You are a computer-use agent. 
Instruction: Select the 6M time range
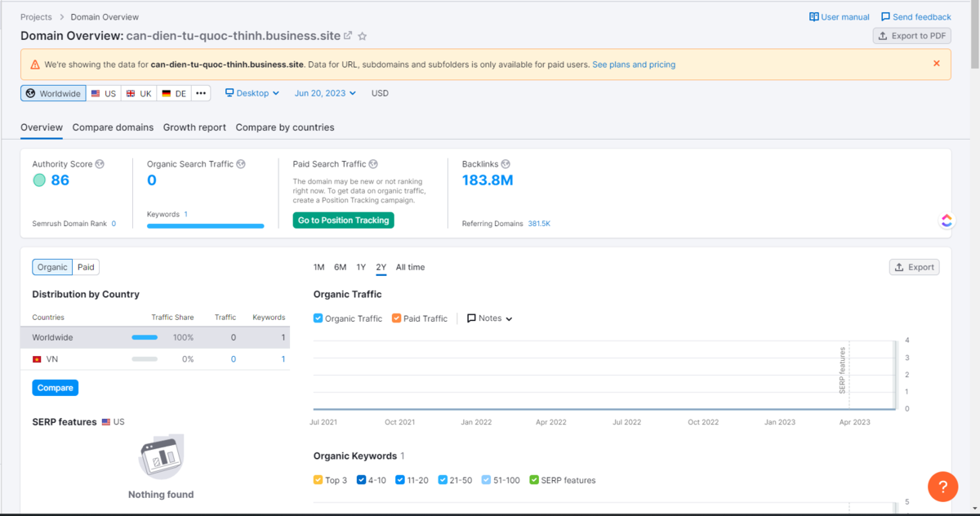coord(341,267)
